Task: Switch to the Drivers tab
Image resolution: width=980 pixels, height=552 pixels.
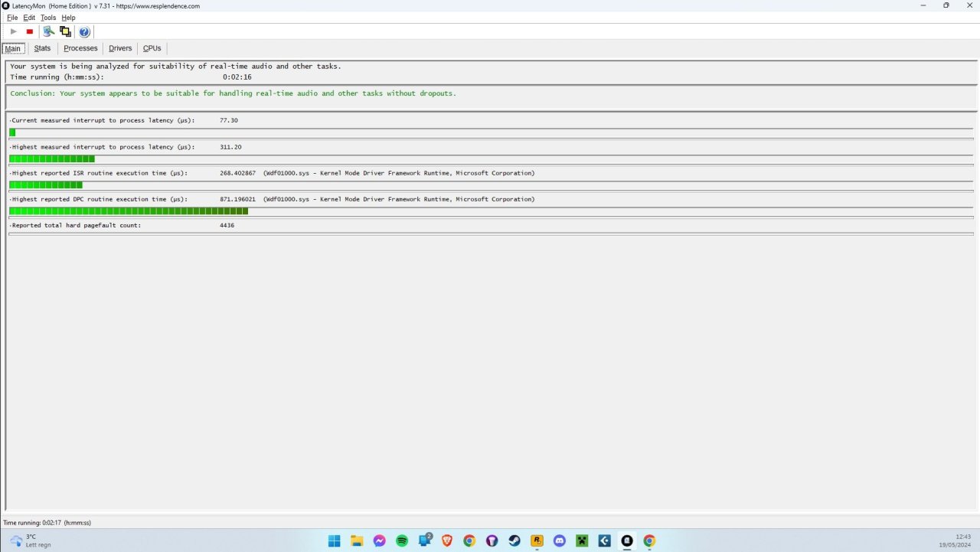Action: [120, 48]
